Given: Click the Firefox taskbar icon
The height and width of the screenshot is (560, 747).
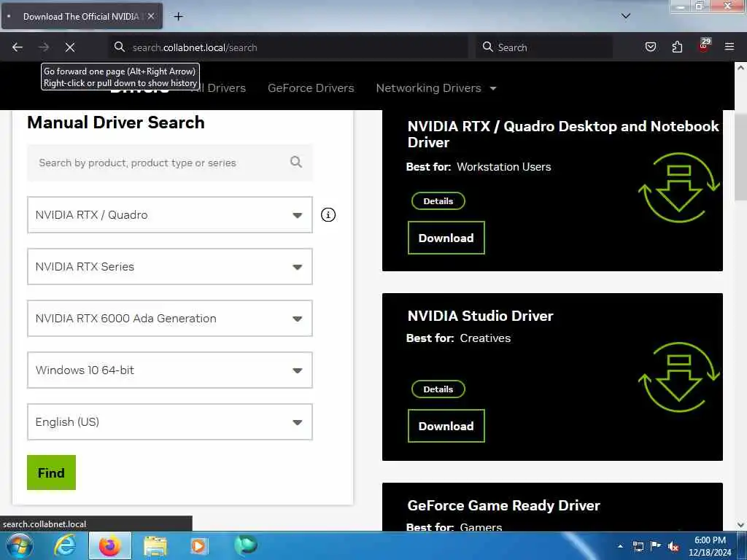Looking at the screenshot, I should click(x=110, y=545).
